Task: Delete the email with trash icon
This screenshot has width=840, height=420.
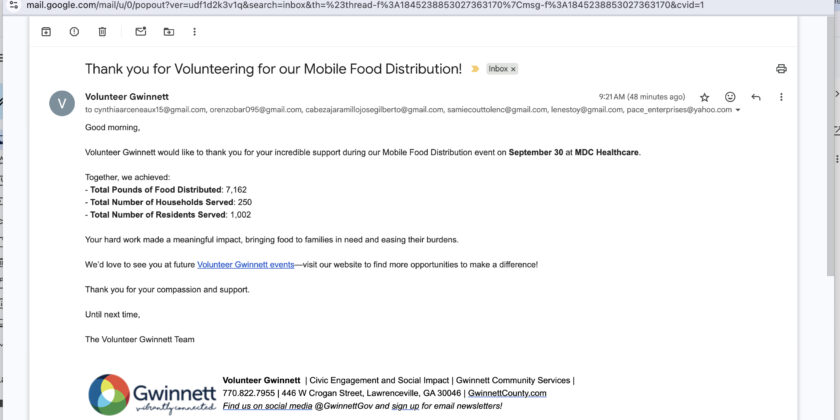Action: click(102, 32)
